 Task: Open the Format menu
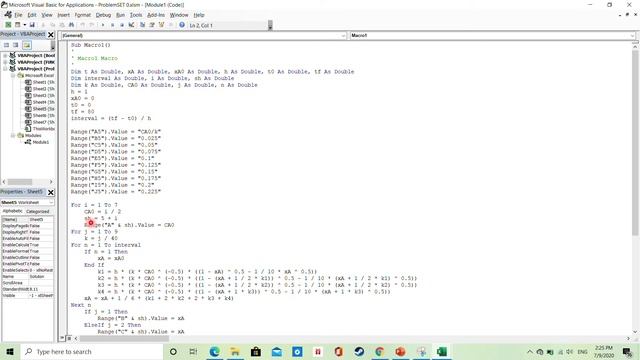tap(82, 15)
